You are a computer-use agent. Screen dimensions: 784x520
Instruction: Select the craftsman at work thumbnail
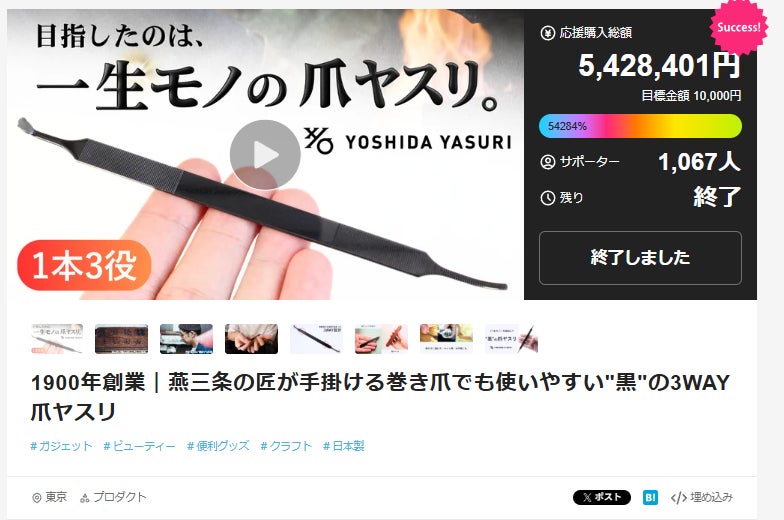click(x=186, y=338)
